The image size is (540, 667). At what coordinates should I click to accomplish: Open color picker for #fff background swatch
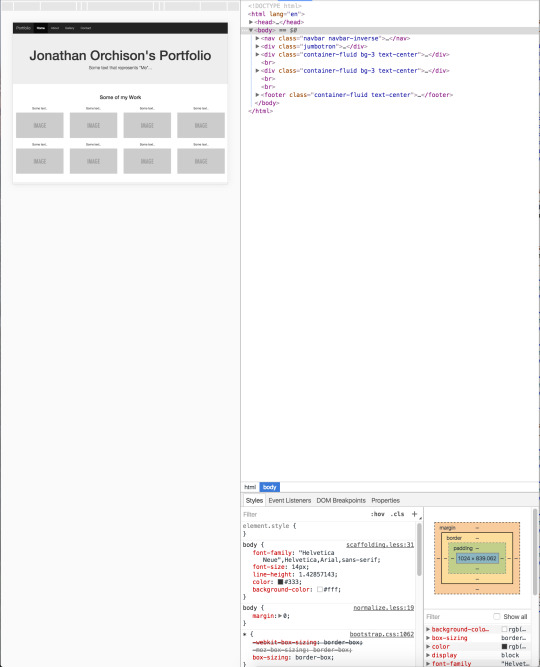click(x=320, y=590)
